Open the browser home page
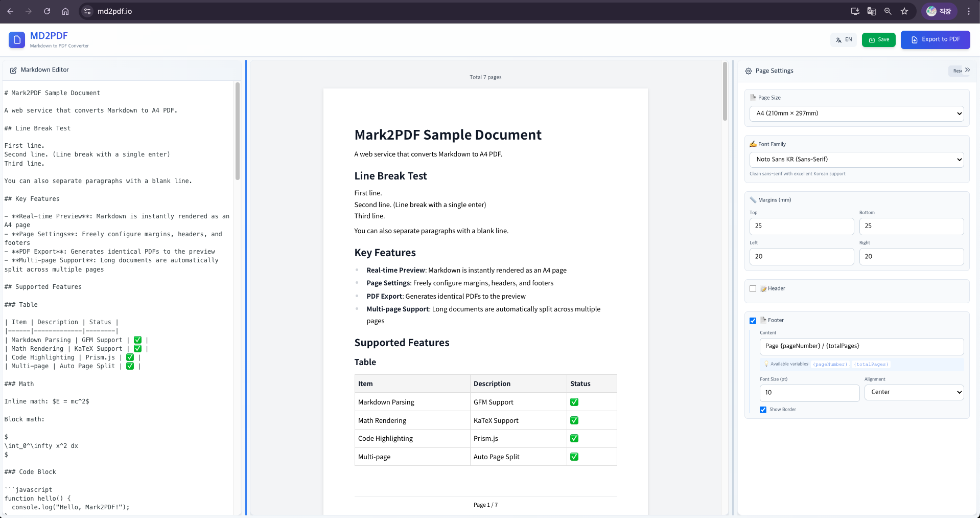The width and height of the screenshot is (980, 518). tap(65, 11)
